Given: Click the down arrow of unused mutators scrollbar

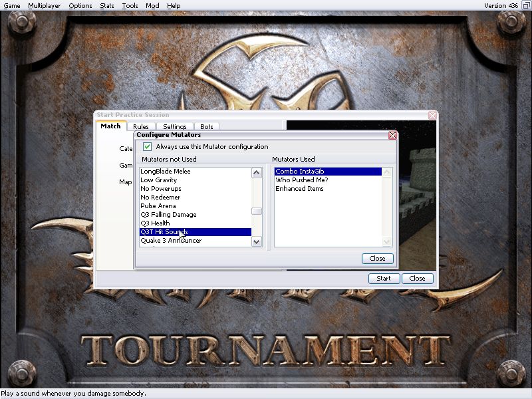Looking at the screenshot, I should coord(257,242).
